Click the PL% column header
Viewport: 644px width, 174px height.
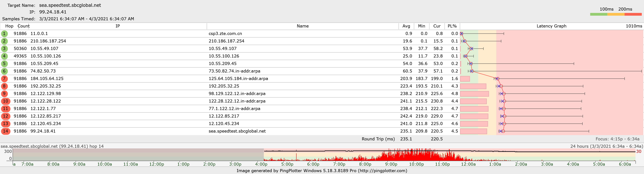(452, 26)
